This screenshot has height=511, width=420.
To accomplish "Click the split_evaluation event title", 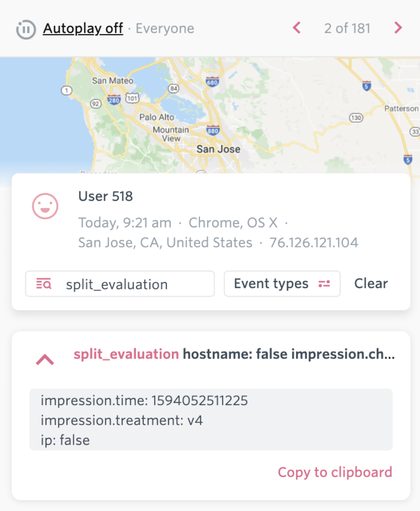I will click(126, 354).
